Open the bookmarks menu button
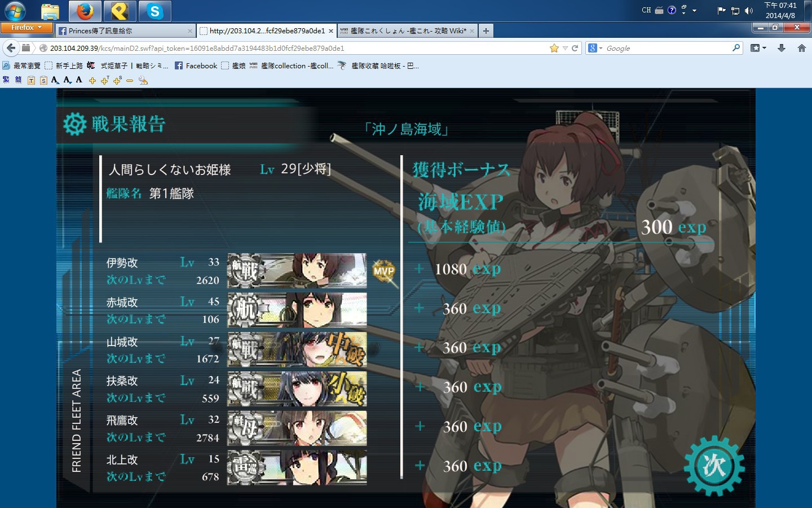This screenshot has width=812, height=508. pos(758,49)
